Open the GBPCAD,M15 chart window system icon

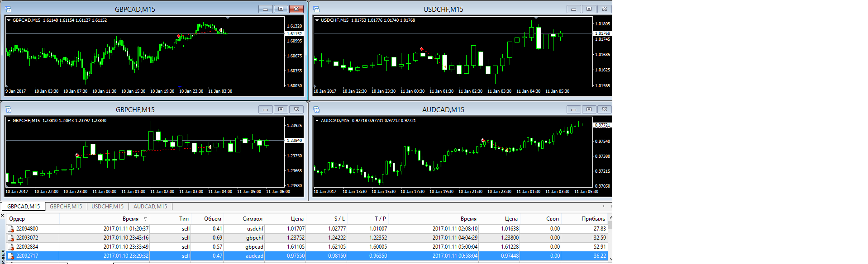[x=8, y=9]
